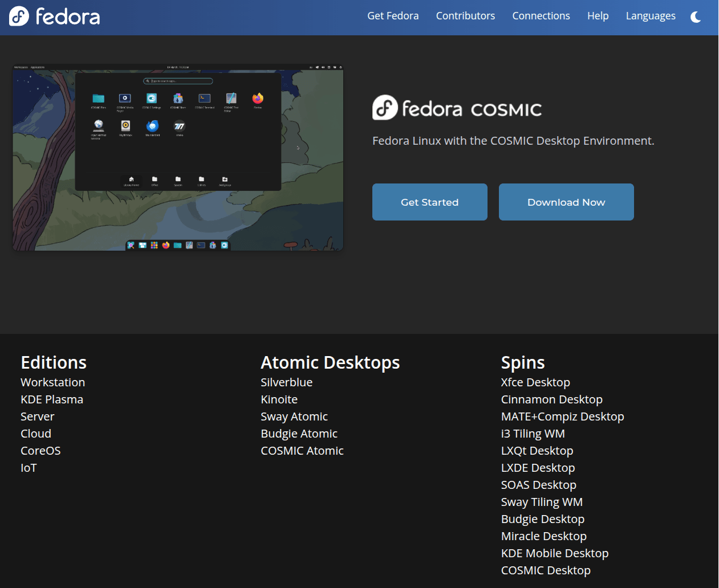The image size is (719, 588).
Task: Open the CoreOS edition link
Action: 40,451
